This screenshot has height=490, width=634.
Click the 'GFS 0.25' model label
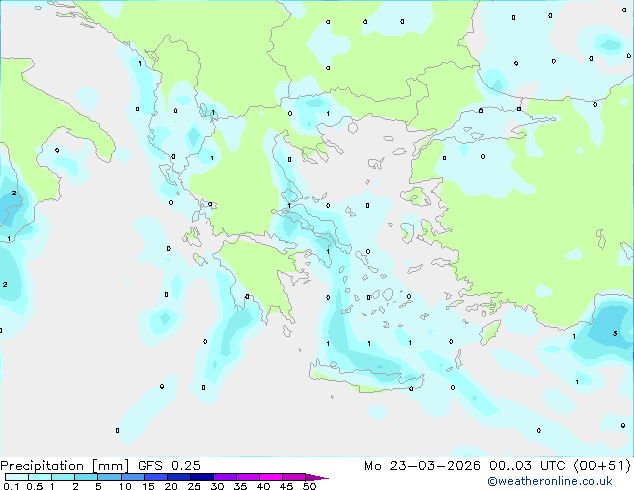coord(169,466)
